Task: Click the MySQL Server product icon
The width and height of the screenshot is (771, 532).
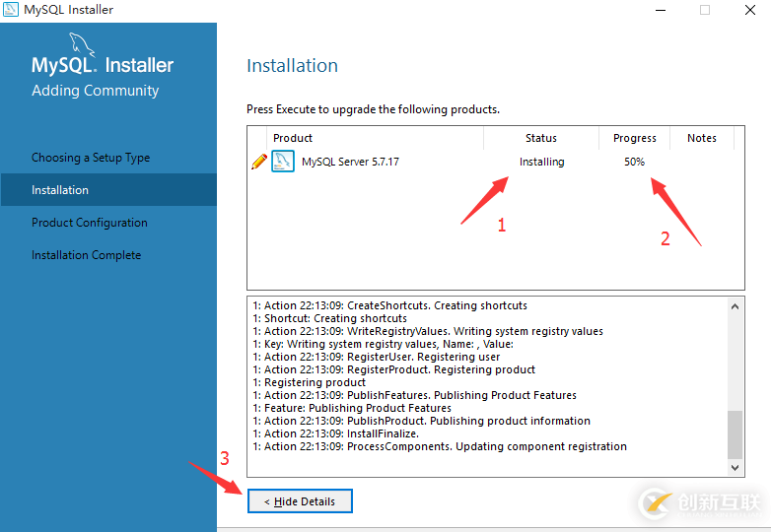Action: tap(283, 162)
